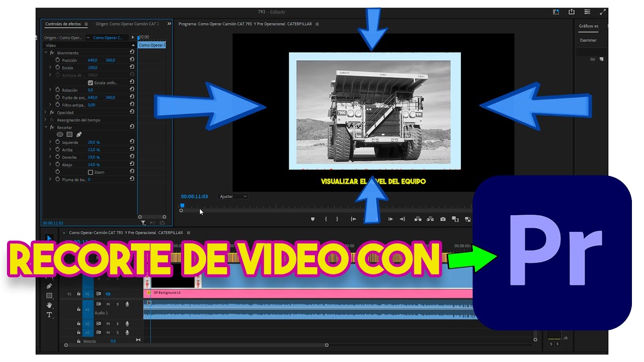Viewport: 644px width, 362px height.
Task: Toggle Rotación animation stopwatch
Action: [57, 90]
